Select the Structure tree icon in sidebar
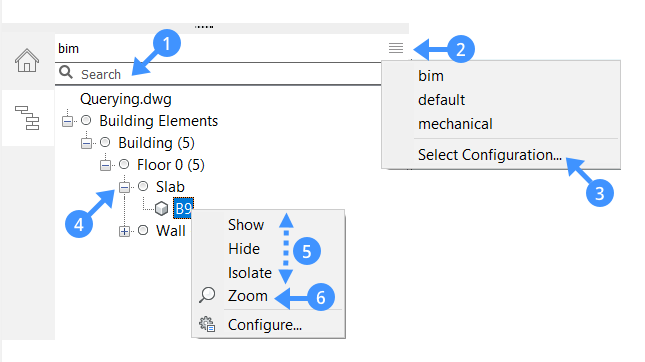This screenshot has width=645, height=362. (x=27, y=118)
